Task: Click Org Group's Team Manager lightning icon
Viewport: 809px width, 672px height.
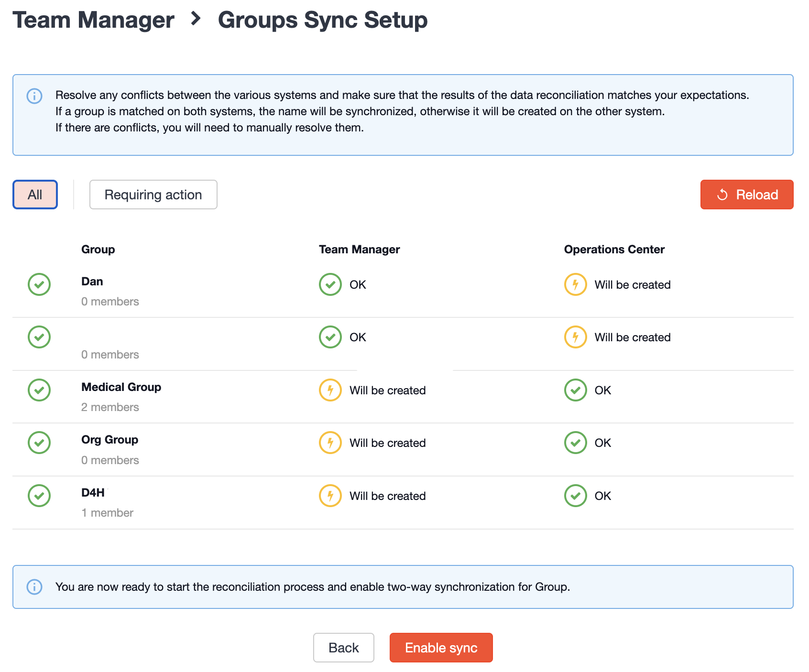Action: click(x=330, y=443)
